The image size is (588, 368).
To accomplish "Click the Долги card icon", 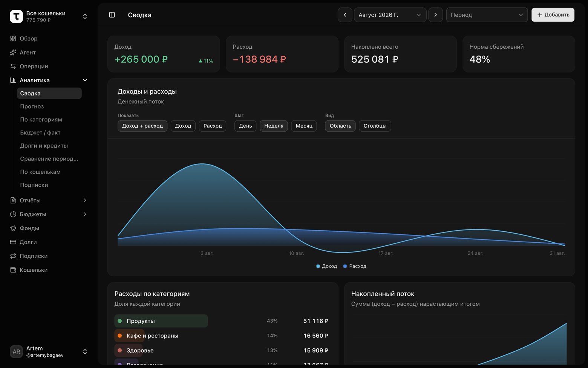I will [13, 242].
